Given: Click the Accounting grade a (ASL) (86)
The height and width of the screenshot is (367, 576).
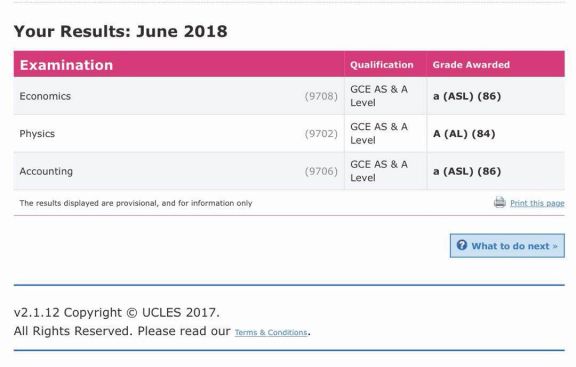Looking at the screenshot, I should 467,171.
